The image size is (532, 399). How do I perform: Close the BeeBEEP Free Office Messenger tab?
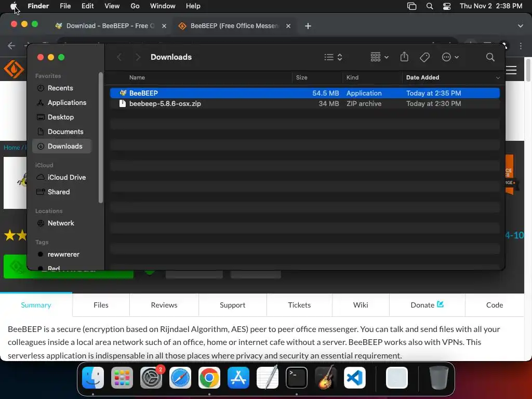[x=288, y=26]
